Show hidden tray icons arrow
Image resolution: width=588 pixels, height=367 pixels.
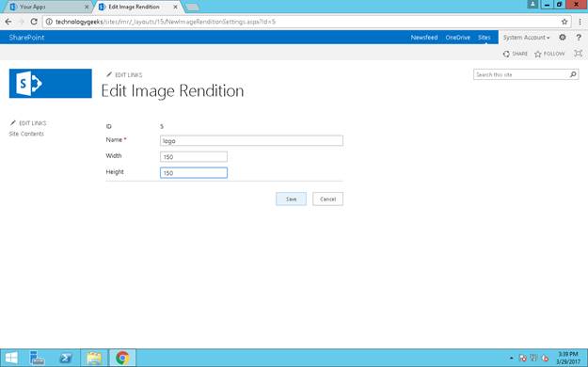point(512,359)
